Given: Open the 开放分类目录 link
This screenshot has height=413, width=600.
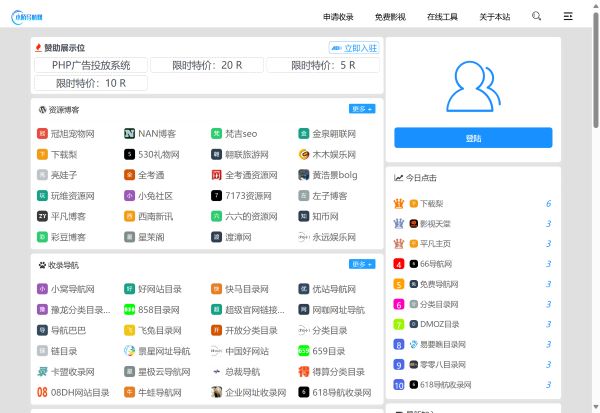Looking at the screenshot, I should [251, 330].
